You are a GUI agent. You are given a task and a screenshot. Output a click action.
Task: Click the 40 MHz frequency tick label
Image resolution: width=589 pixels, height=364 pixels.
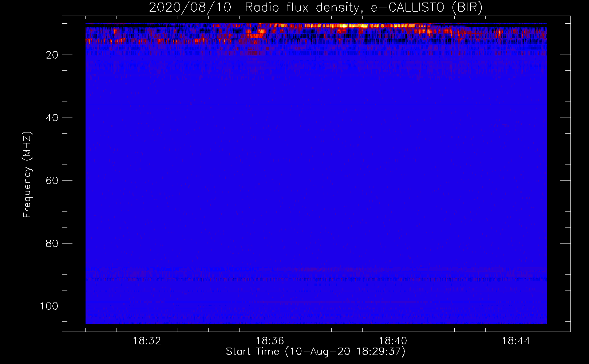[x=52, y=118]
